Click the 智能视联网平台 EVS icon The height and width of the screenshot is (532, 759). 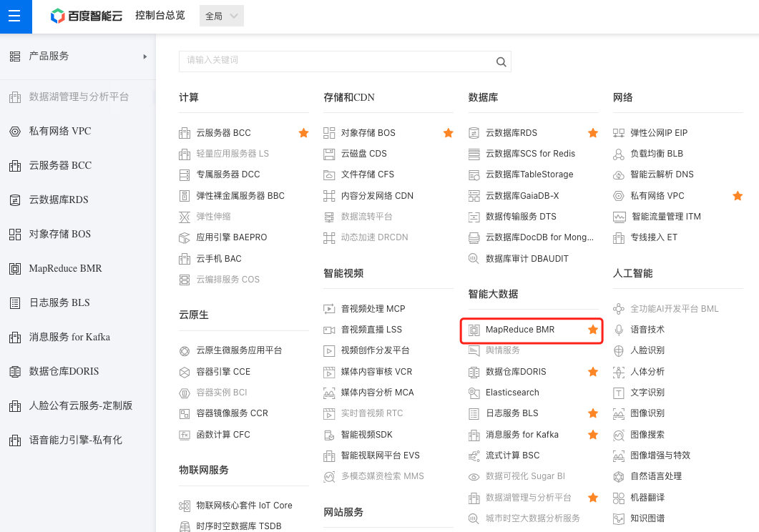[329, 455]
